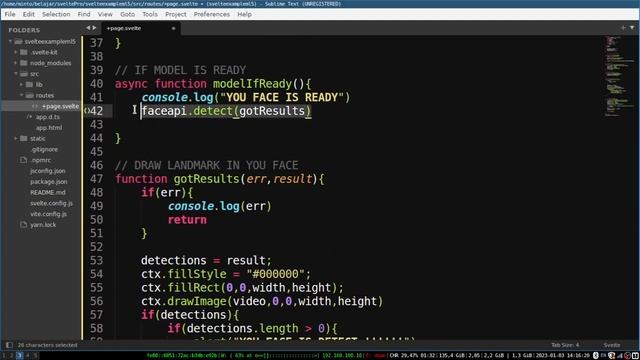Toggle the sidebar via status bar icon
640x360 pixels.
pos(9,345)
